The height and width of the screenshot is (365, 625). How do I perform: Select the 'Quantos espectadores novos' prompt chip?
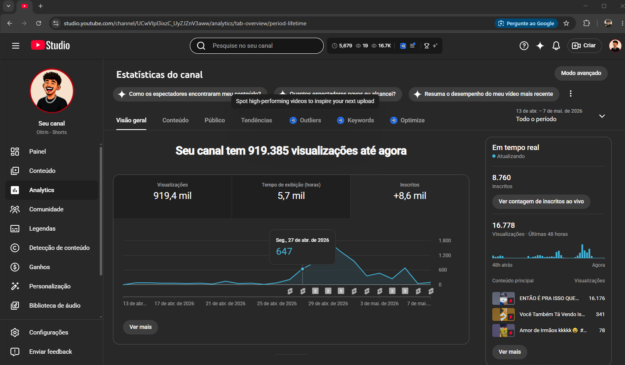tap(338, 94)
